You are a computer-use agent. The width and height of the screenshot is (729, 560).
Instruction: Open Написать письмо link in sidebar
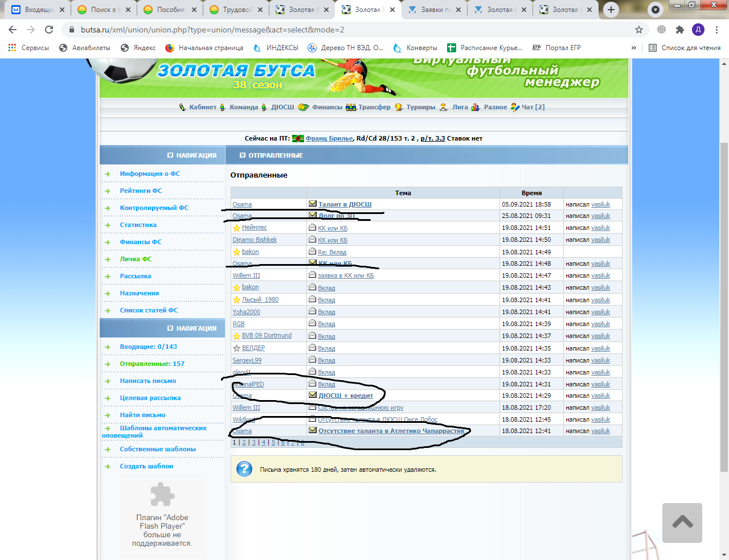coord(148,381)
